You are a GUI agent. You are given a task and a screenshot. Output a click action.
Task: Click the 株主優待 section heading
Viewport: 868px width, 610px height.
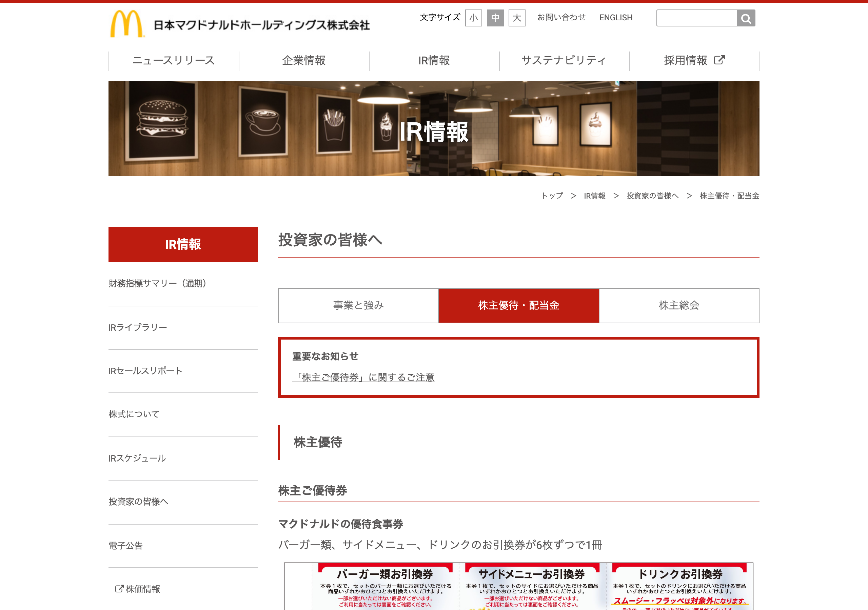click(x=318, y=442)
